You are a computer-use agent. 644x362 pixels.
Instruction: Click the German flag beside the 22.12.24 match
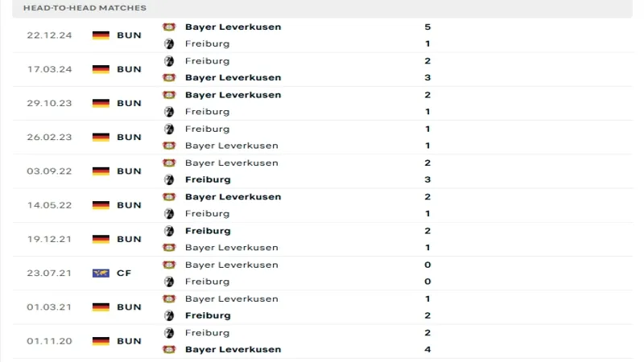101,35
